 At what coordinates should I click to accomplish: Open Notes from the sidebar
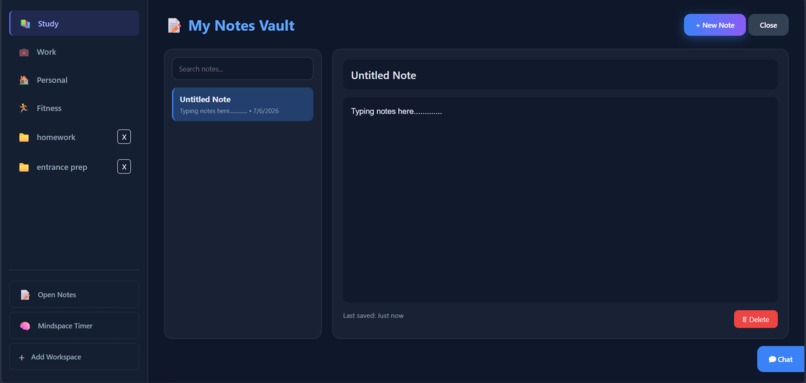(x=74, y=295)
